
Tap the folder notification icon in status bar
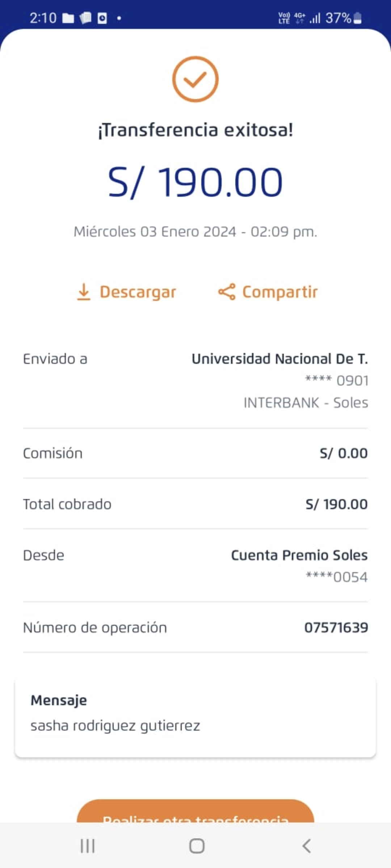click(x=68, y=18)
